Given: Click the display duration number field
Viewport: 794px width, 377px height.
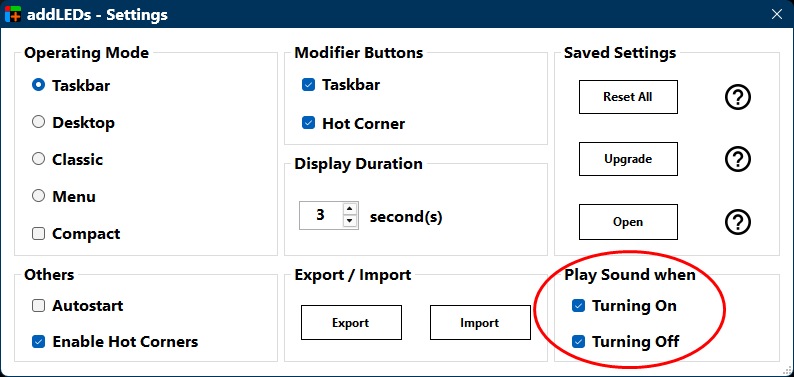Looking at the screenshot, I should [x=321, y=216].
